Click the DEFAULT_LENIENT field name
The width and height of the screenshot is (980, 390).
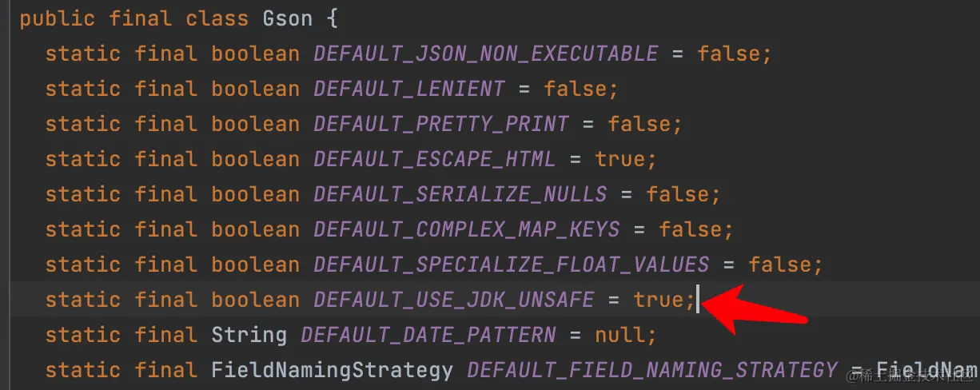tap(409, 89)
